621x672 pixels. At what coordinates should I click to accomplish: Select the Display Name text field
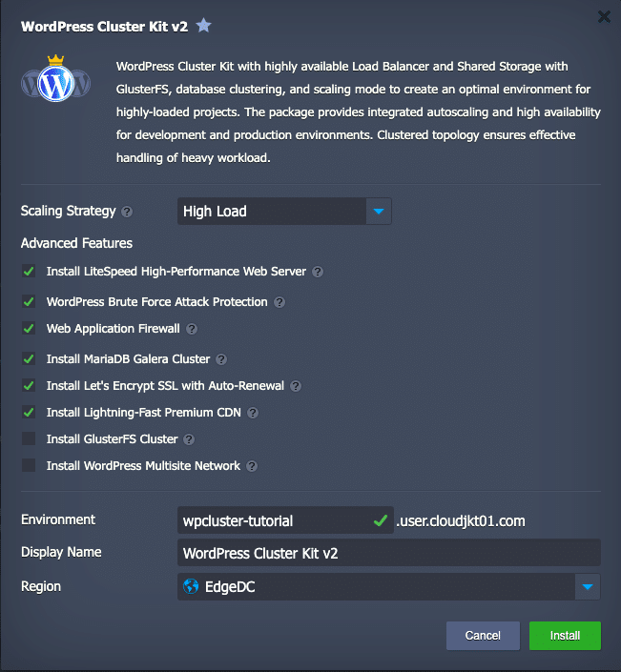pos(389,553)
